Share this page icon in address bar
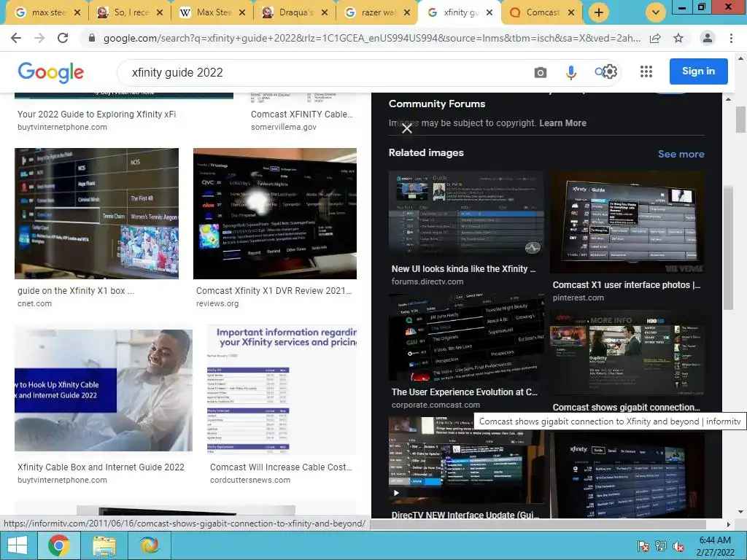The image size is (747, 560). tap(655, 38)
